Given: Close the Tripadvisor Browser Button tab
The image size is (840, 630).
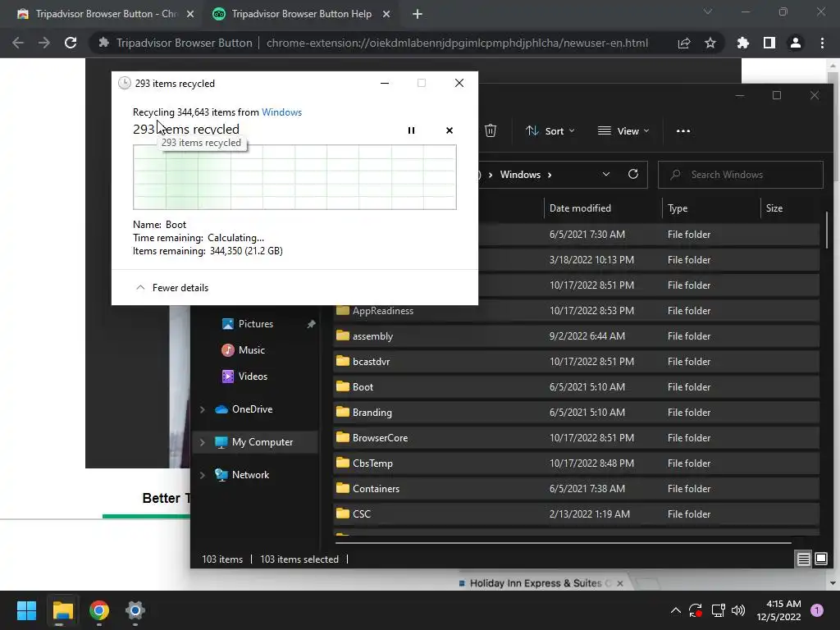Looking at the screenshot, I should click(x=190, y=14).
